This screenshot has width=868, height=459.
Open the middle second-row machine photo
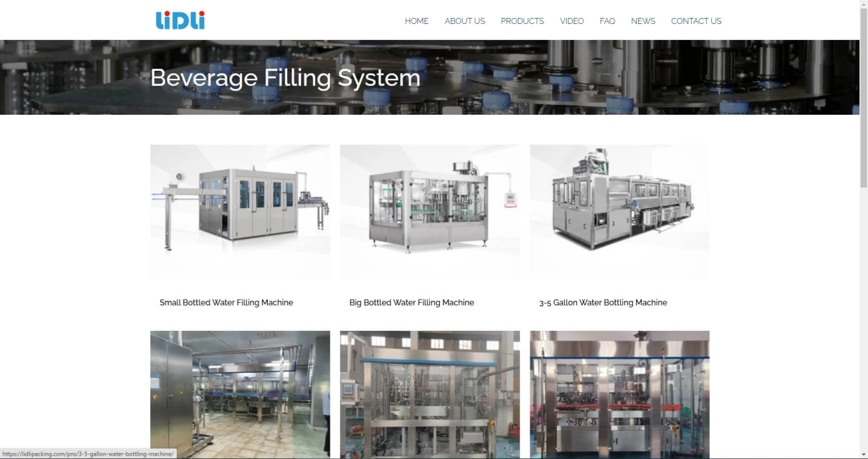[x=429, y=395]
